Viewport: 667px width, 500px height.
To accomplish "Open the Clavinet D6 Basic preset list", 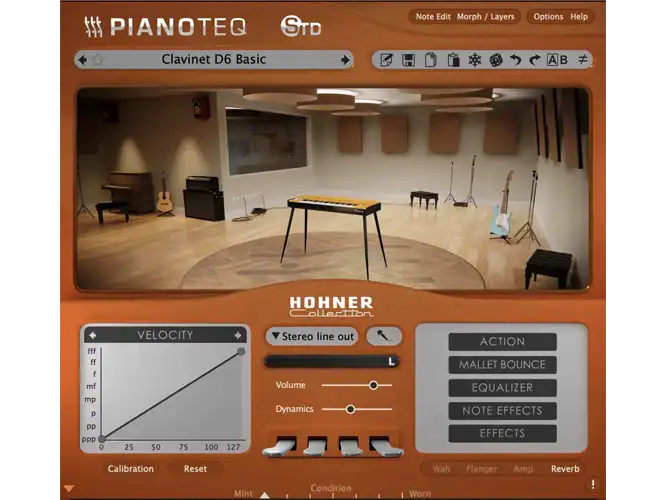I will pyautogui.click(x=214, y=60).
